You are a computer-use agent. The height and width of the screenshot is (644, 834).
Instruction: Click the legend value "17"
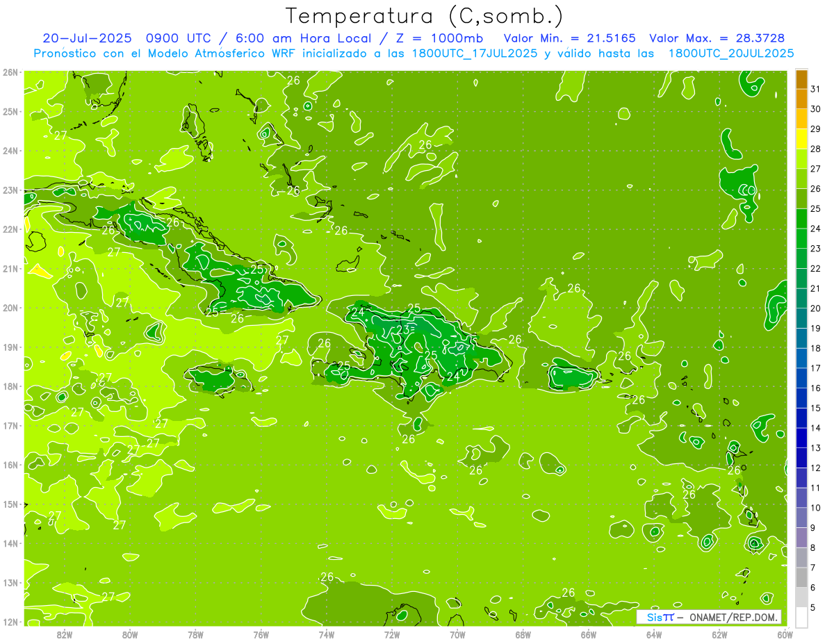point(815,368)
